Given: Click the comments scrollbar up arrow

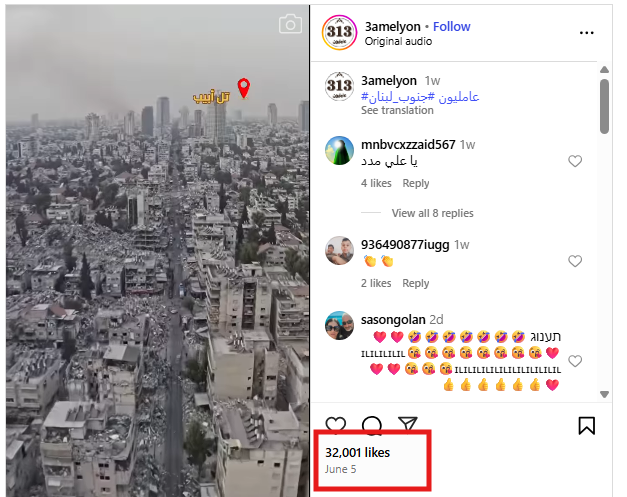Looking at the screenshot, I should coord(604,70).
